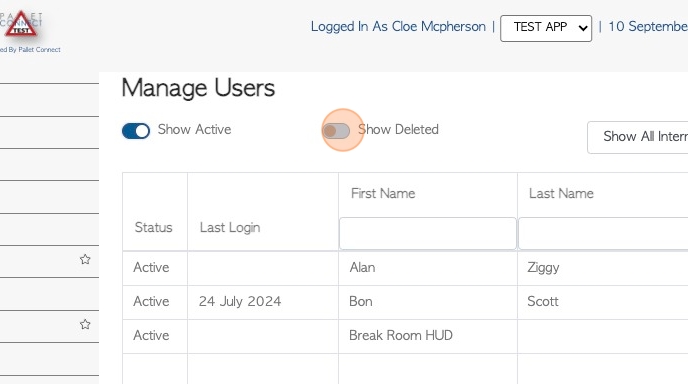
Task: Sort by Status column header
Action: click(x=153, y=227)
